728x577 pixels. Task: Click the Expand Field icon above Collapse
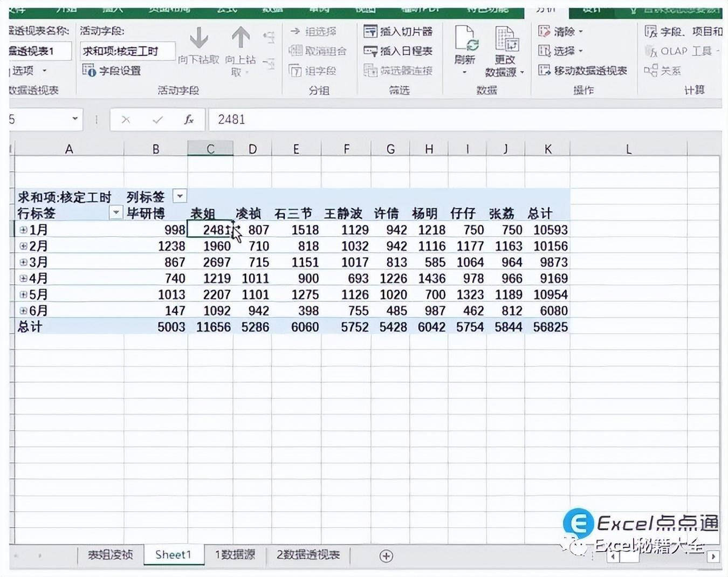pyautogui.click(x=269, y=37)
